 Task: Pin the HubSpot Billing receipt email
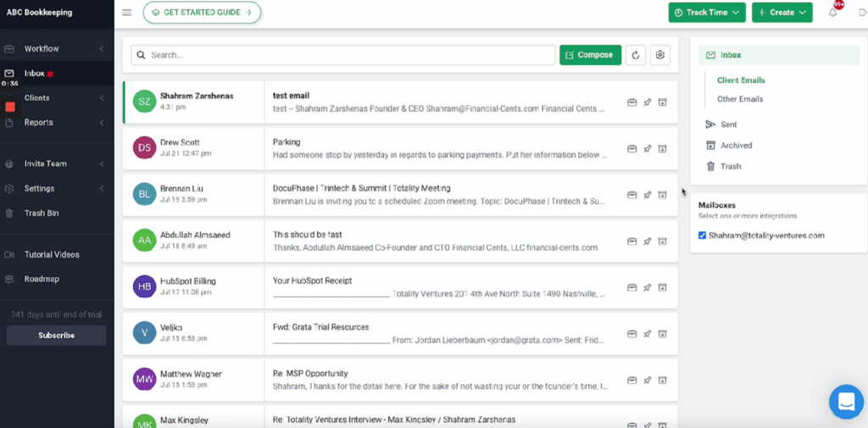[x=647, y=288]
